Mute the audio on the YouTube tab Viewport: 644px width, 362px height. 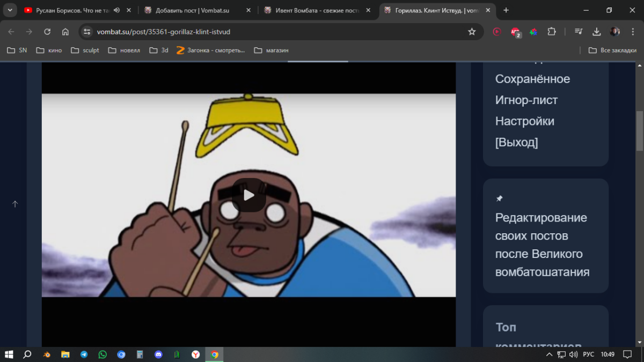pos(117,10)
